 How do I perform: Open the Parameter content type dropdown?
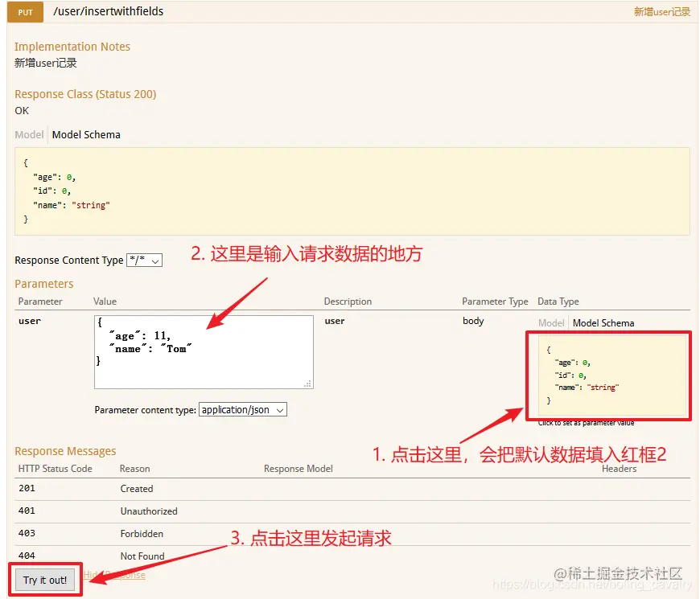click(242, 409)
